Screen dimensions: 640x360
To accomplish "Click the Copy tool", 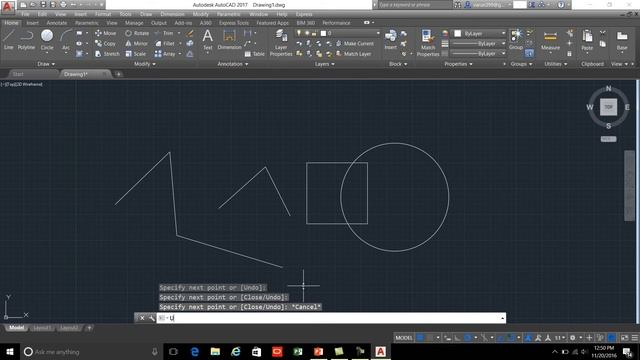I will [x=105, y=43].
